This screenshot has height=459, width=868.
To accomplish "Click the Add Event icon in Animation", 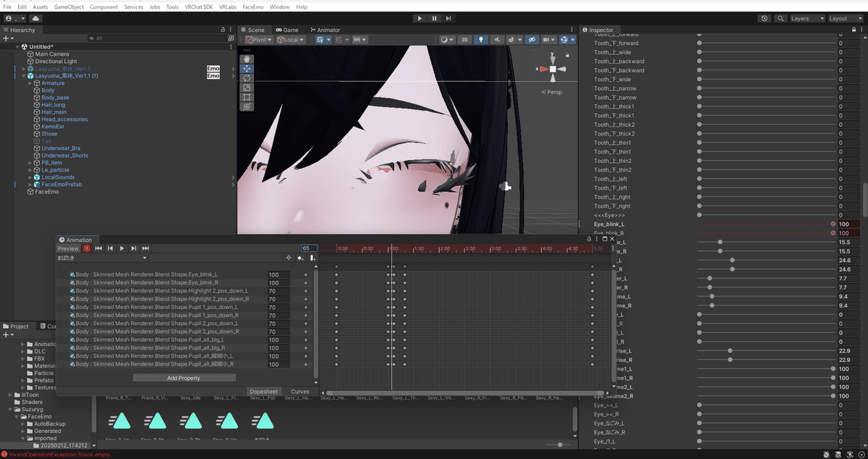I will [x=312, y=258].
